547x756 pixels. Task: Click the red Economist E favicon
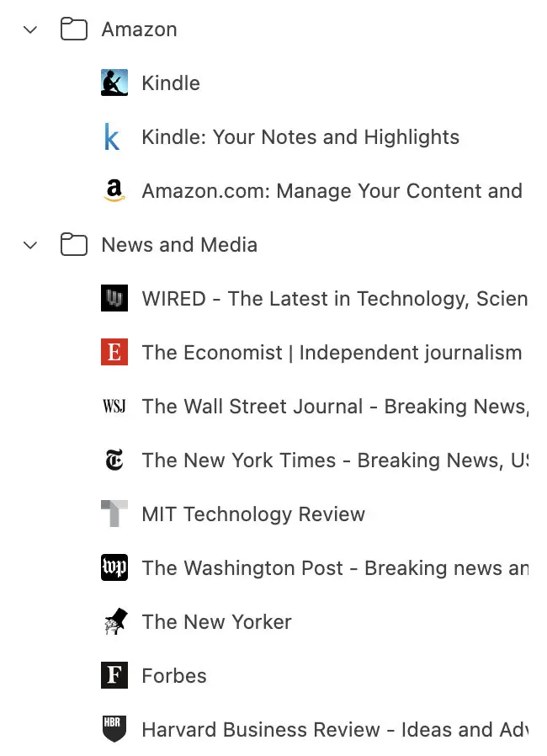[114, 353]
